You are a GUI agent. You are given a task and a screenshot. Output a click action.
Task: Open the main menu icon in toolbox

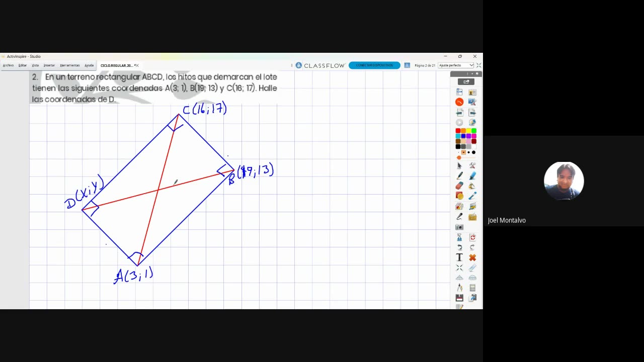tap(459, 92)
